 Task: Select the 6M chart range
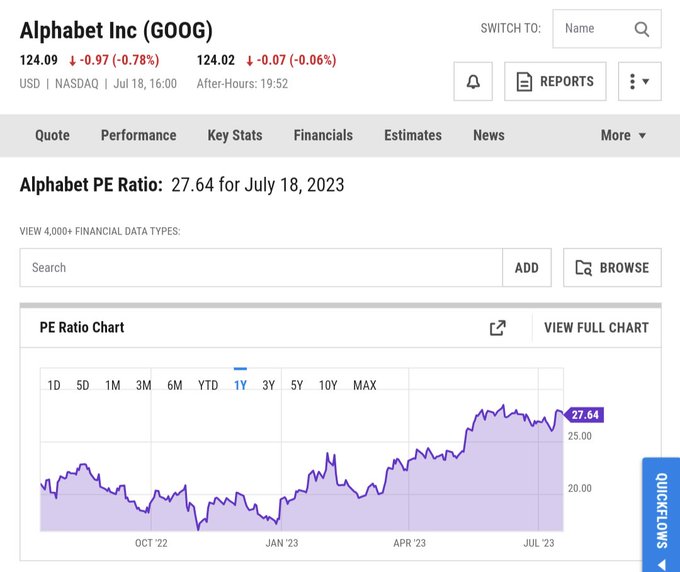pyautogui.click(x=175, y=385)
